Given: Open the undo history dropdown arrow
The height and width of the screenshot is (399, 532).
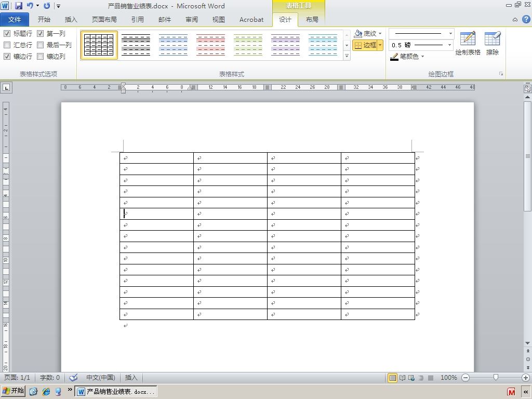Looking at the screenshot, I should click(x=37, y=6).
